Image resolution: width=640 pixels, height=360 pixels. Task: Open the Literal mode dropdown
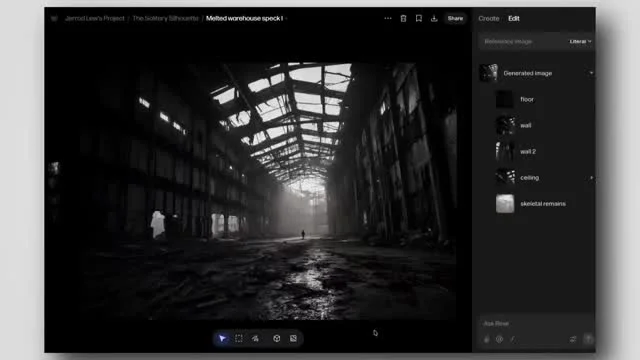pos(580,41)
